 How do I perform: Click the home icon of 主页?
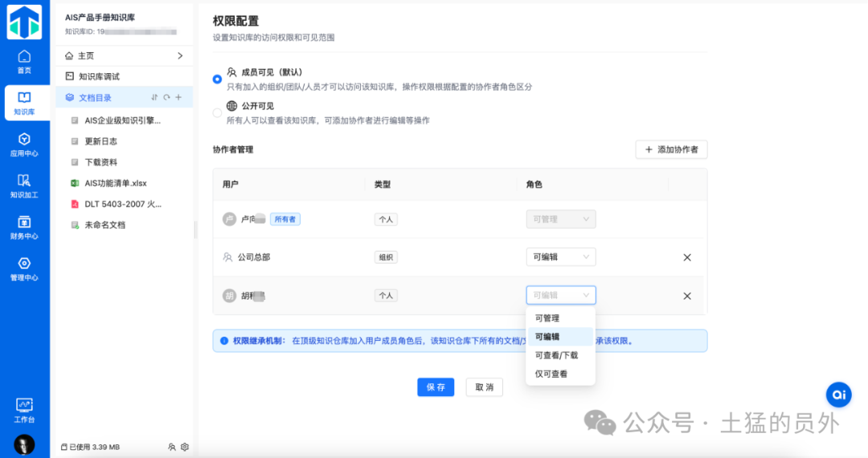pyautogui.click(x=69, y=55)
